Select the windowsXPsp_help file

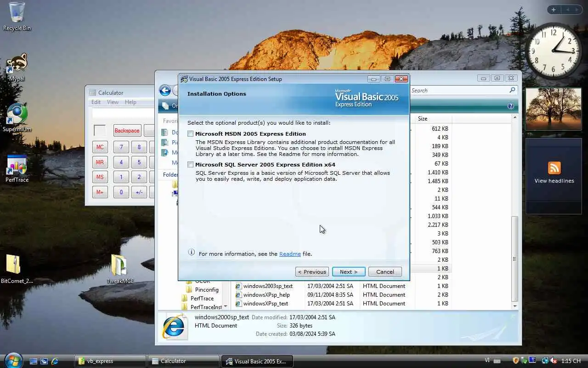[x=262, y=295]
